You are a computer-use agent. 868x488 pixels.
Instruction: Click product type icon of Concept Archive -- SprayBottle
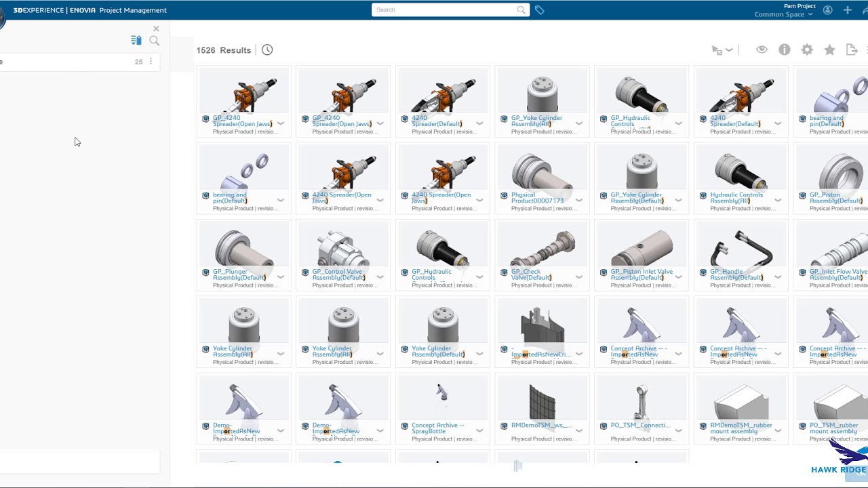pyautogui.click(x=405, y=426)
